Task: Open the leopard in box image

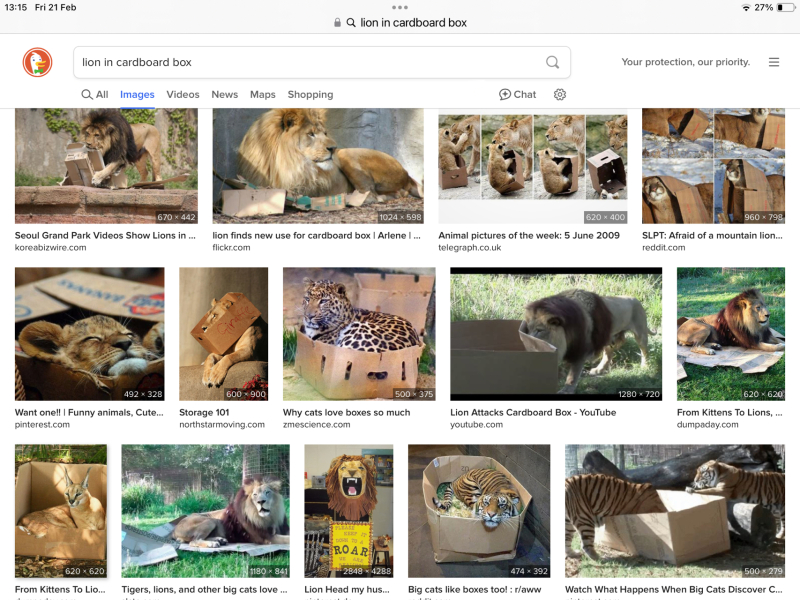Action: coord(359,334)
